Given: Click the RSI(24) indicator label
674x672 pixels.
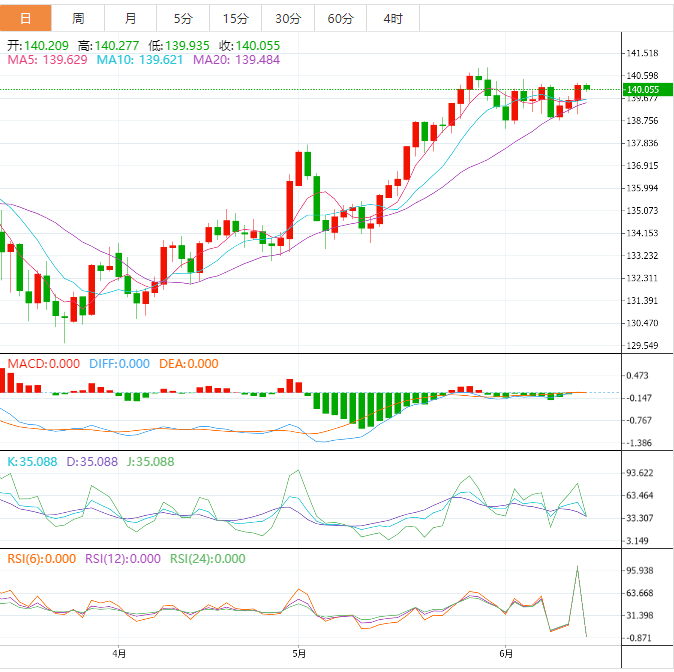Looking at the screenshot, I should pyautogui.click(x=207, y=559).
